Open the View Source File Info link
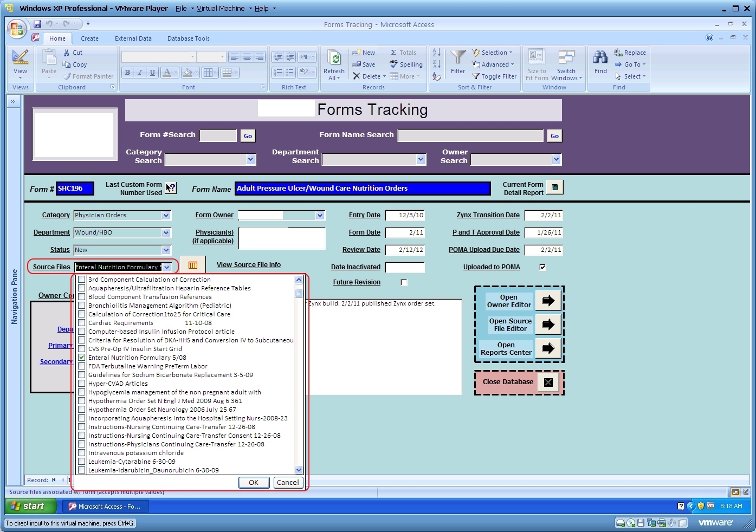 click(249, 265)
